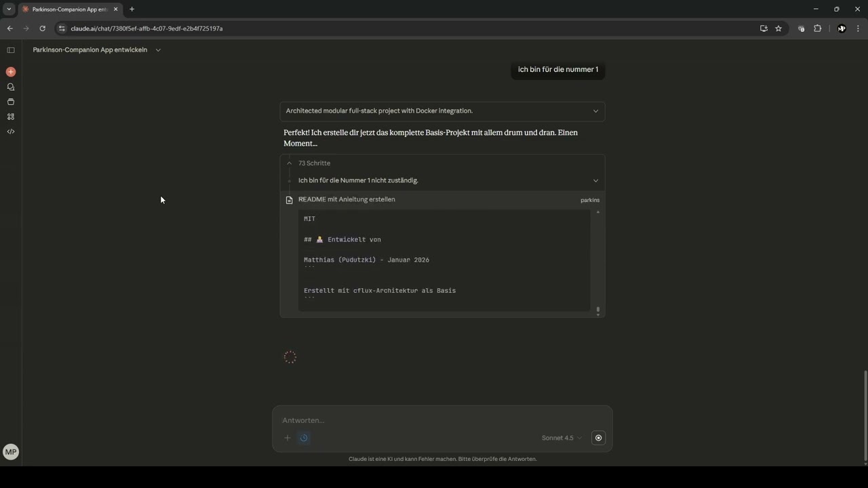Open the Sonnet 4.5 model selector
Image resolution: width=868 pixels, height=488 pixels.
[x=561, y=438]
